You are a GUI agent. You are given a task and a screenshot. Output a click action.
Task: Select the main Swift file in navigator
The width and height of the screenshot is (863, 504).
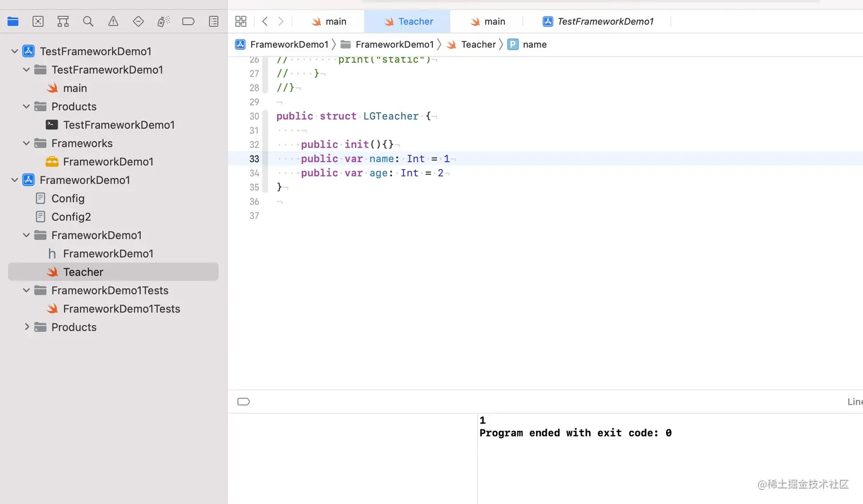(x=75, y=88)
